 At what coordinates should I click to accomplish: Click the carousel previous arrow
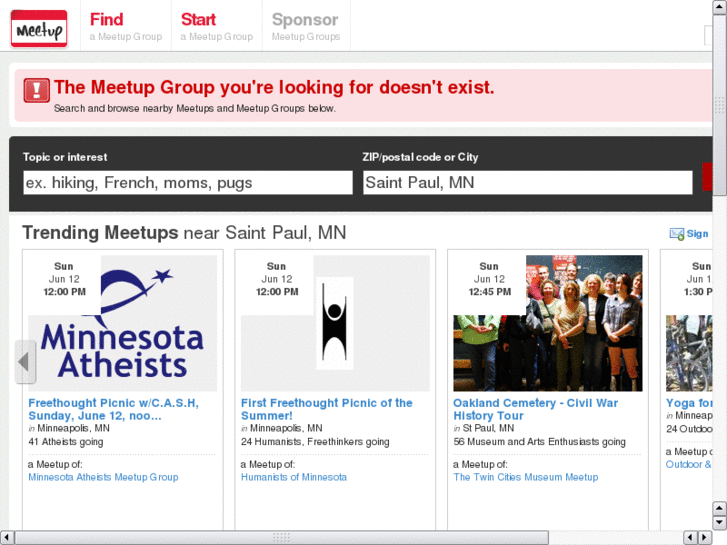tap(26, 362)
